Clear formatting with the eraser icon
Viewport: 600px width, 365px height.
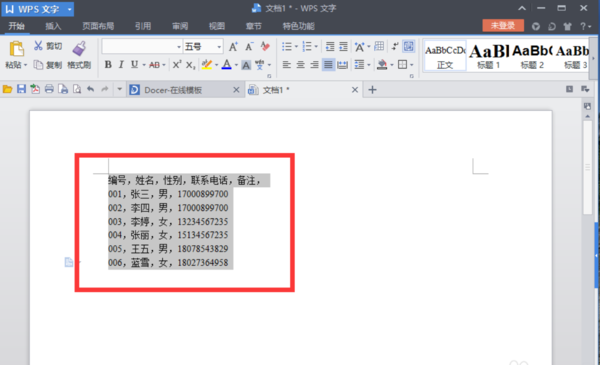pyautogui.click(x=265, y=47)
